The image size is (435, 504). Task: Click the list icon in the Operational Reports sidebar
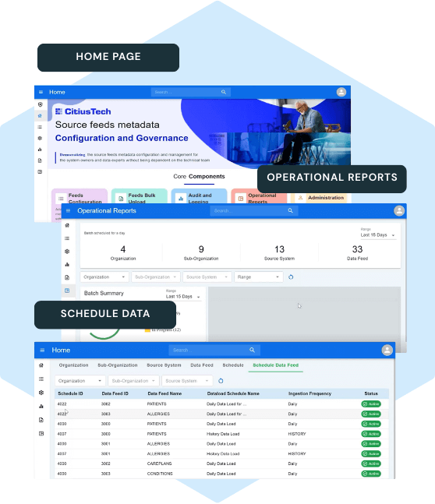pyautogui.click(x=67, y=238)
